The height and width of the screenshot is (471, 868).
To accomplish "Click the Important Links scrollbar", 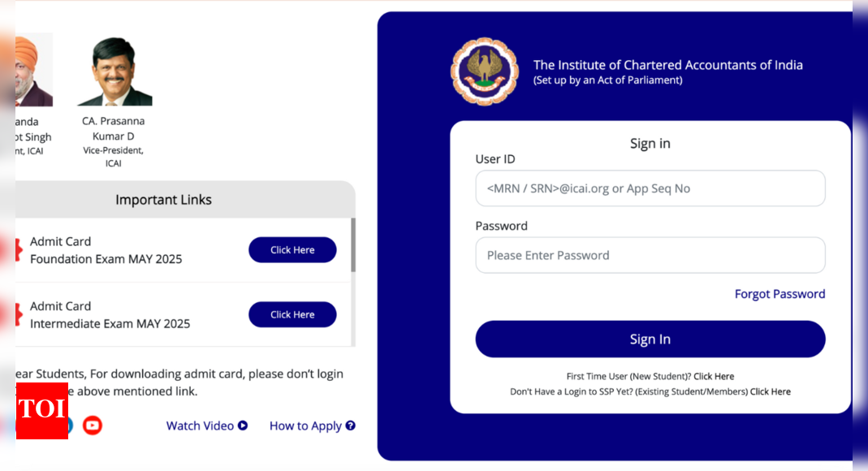I will pos(353,244).
